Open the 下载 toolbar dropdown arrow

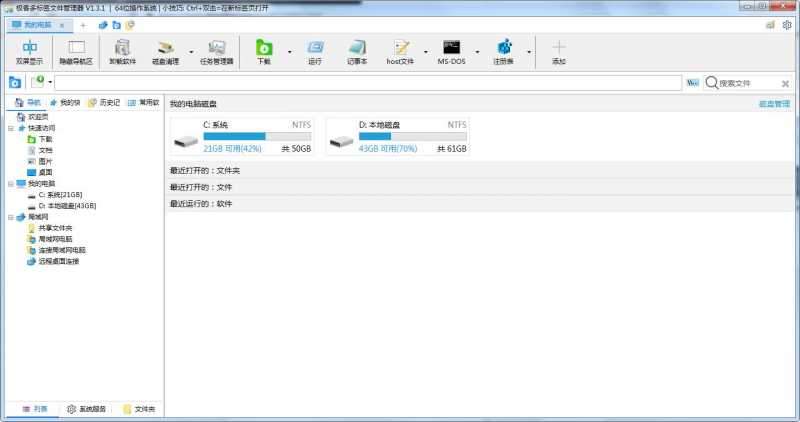click(289, 50)
